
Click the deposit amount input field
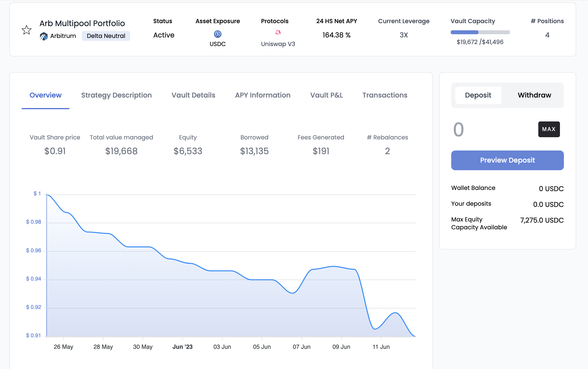point(490,130)
